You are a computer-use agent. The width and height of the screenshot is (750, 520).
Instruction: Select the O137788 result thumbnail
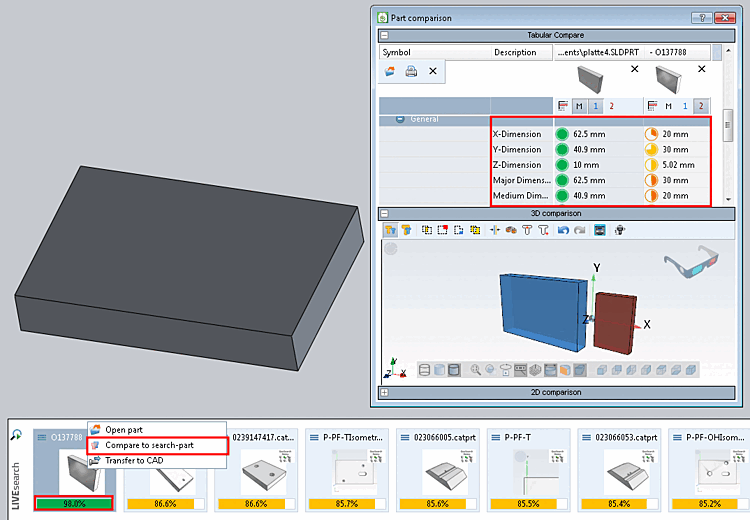point(80,471)
